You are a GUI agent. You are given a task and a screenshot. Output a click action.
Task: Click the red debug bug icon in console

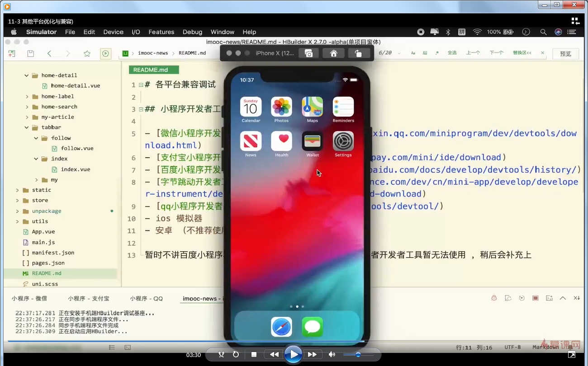pos(494,298)
